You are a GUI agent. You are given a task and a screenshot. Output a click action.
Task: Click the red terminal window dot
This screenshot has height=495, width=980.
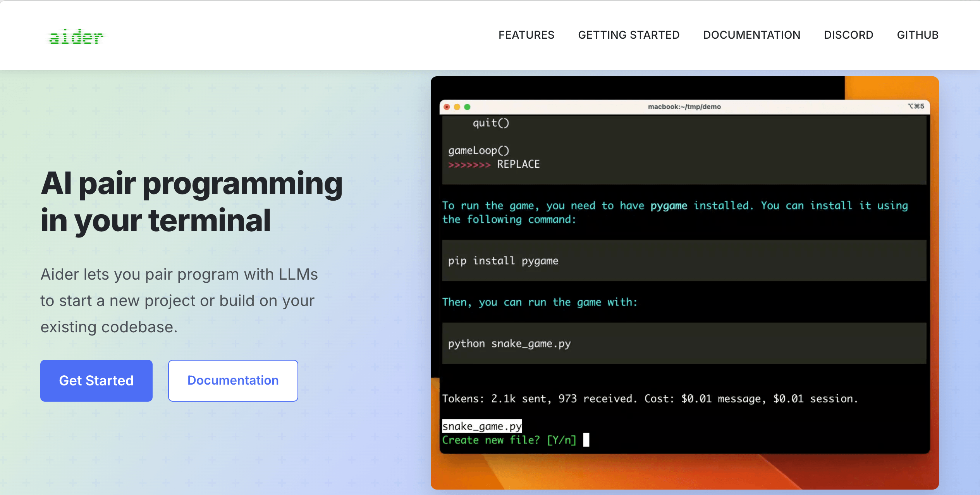(x=447, y=107)
